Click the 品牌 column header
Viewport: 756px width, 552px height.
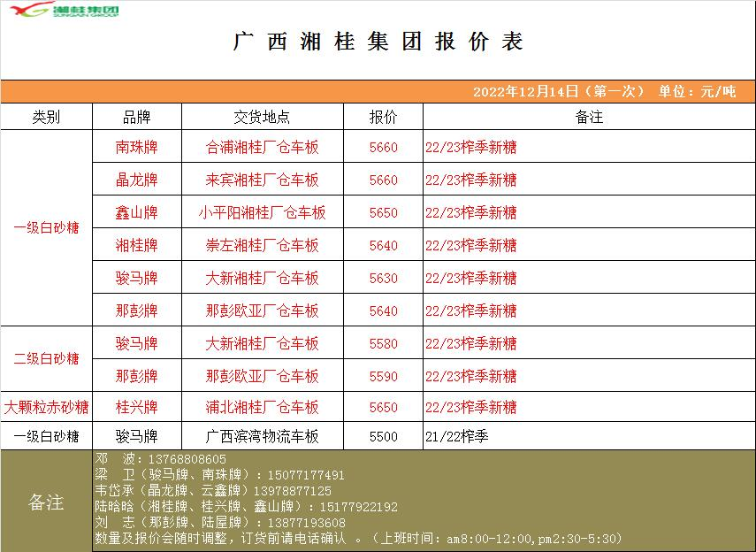pos(136,117)
